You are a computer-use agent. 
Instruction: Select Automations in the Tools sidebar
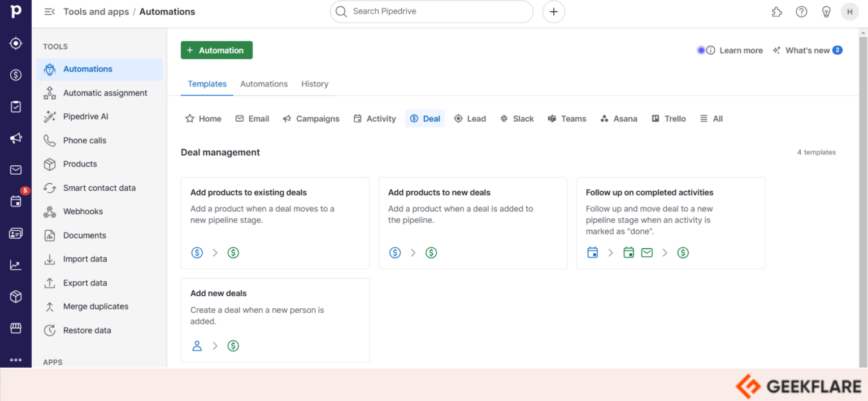point(99,69)
